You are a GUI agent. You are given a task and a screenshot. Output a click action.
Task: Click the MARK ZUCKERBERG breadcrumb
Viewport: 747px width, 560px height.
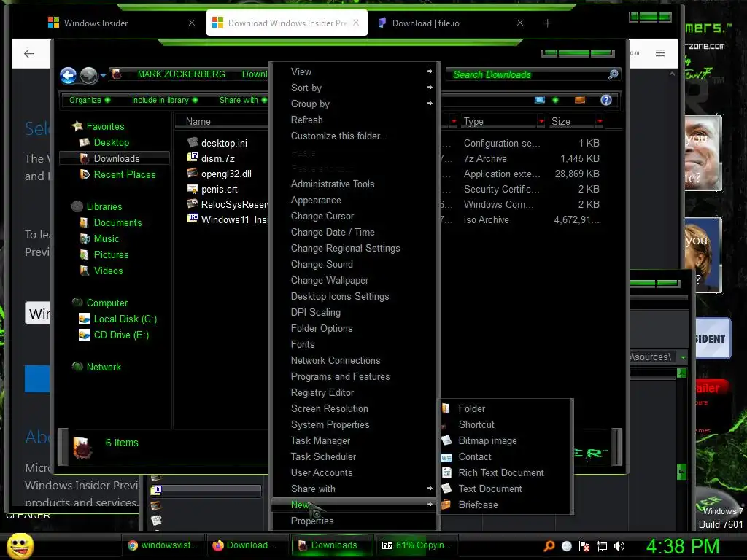pos(181,74)
